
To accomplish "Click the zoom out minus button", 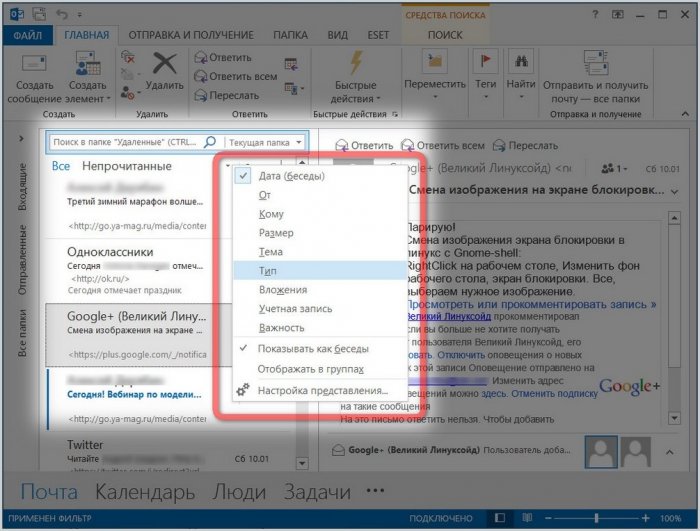I will point(548,518).
